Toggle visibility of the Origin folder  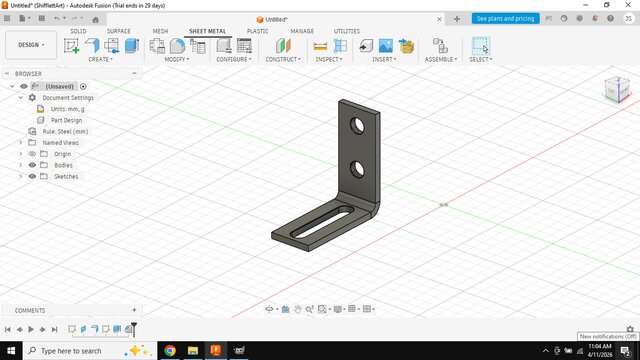(x=32, y=154)
